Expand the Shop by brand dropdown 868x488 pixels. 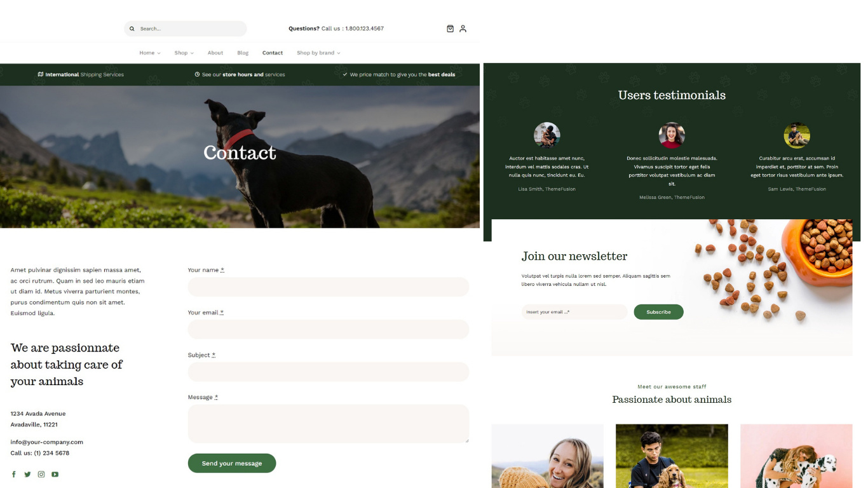click(x=318, y=53)
